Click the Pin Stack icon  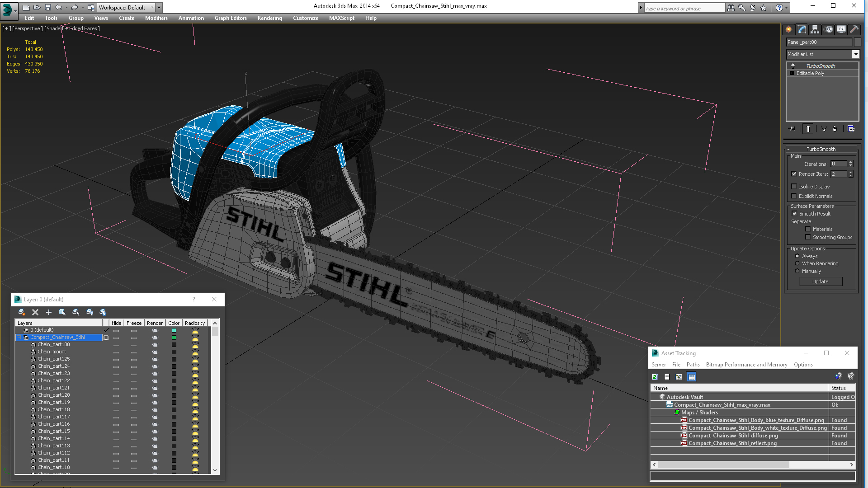(793, 129)
